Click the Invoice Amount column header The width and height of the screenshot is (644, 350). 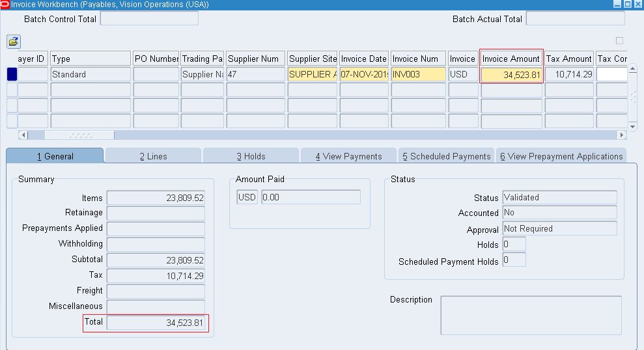click(x=511, y=59)
